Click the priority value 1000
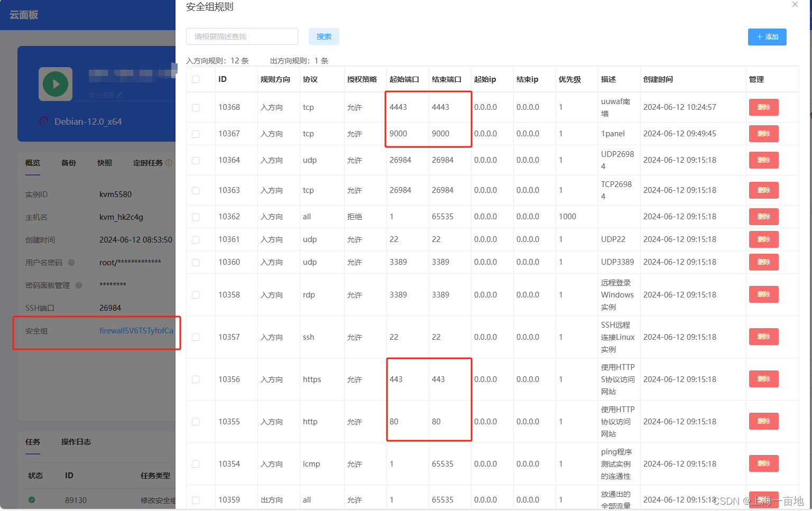Image resolution: width=812 pixels, height=511 pixels. [568, 217]
